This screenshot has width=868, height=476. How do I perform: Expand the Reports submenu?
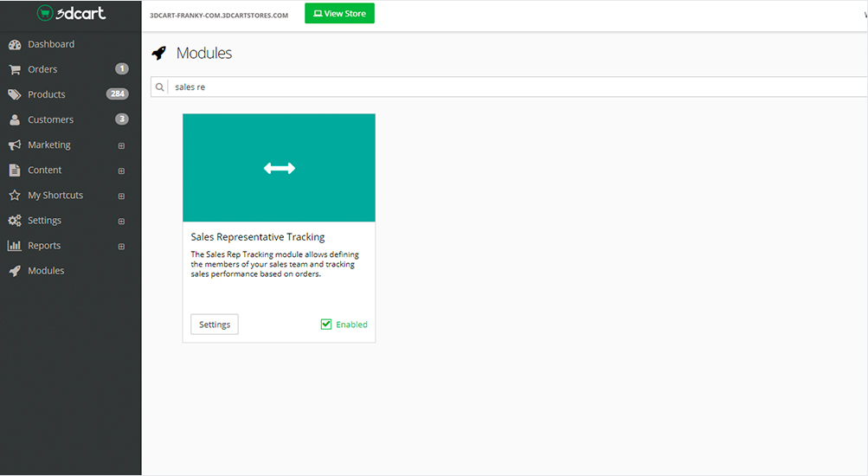coord(121,246)
